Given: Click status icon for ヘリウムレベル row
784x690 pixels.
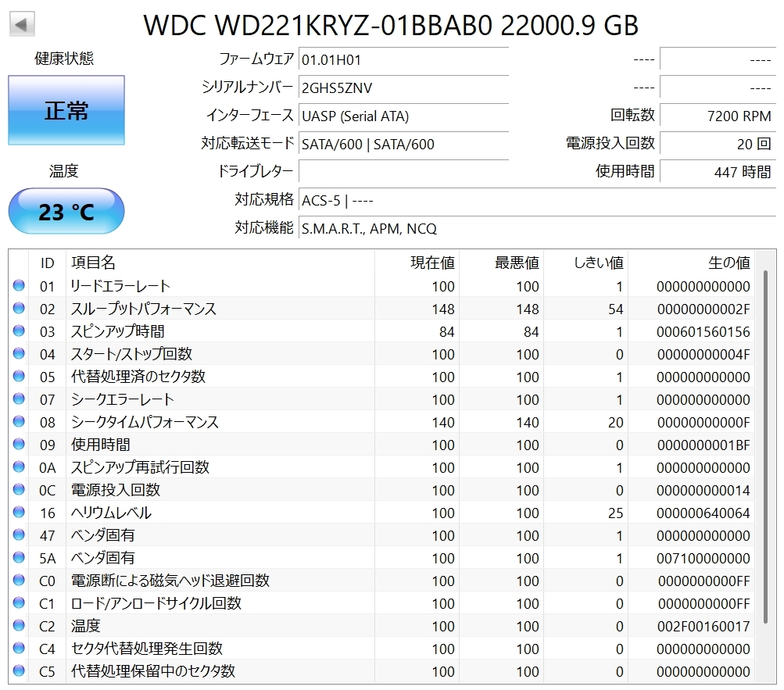Looking at the screenshot, I should click(19, 512).
